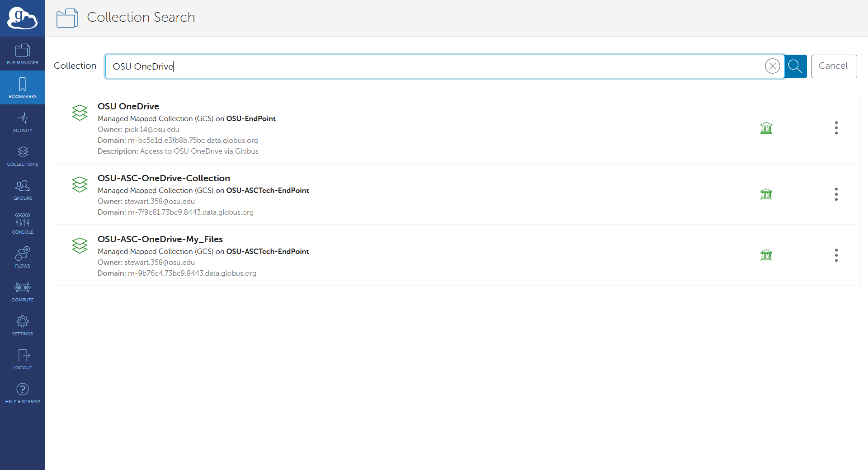Screen dimensions: 868x470
Task: Cancel the collection search
Action: coord(834,66)
